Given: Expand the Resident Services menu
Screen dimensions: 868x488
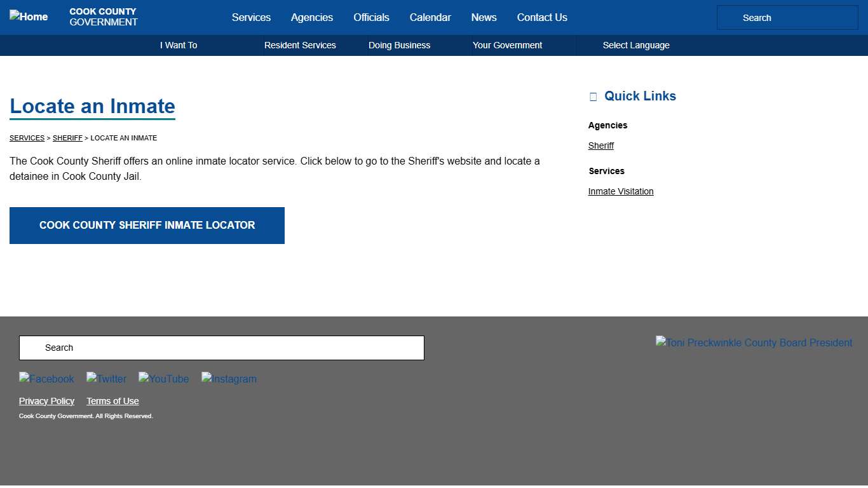Looking at the screenshot, I should (x=300, y=45).
